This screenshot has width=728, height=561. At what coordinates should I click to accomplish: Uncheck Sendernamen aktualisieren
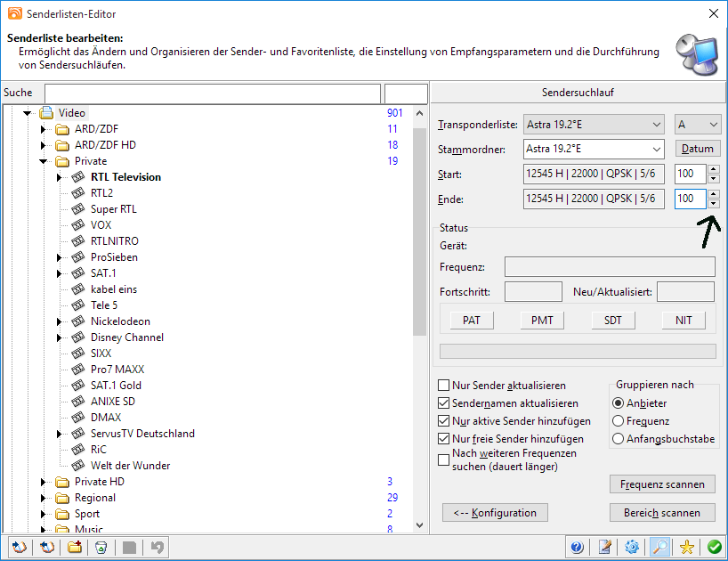[443, 403]
